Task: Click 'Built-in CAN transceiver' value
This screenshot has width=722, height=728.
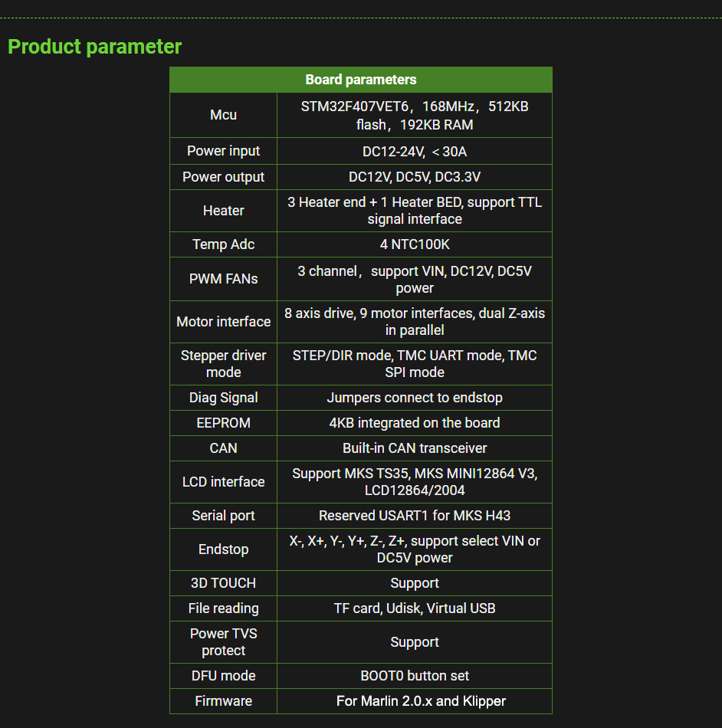Action: point(415,448)
